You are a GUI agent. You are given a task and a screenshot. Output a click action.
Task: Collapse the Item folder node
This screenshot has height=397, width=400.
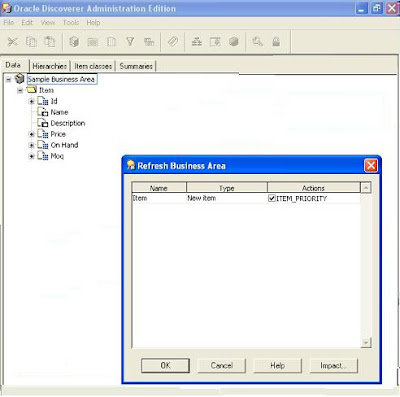20,90
